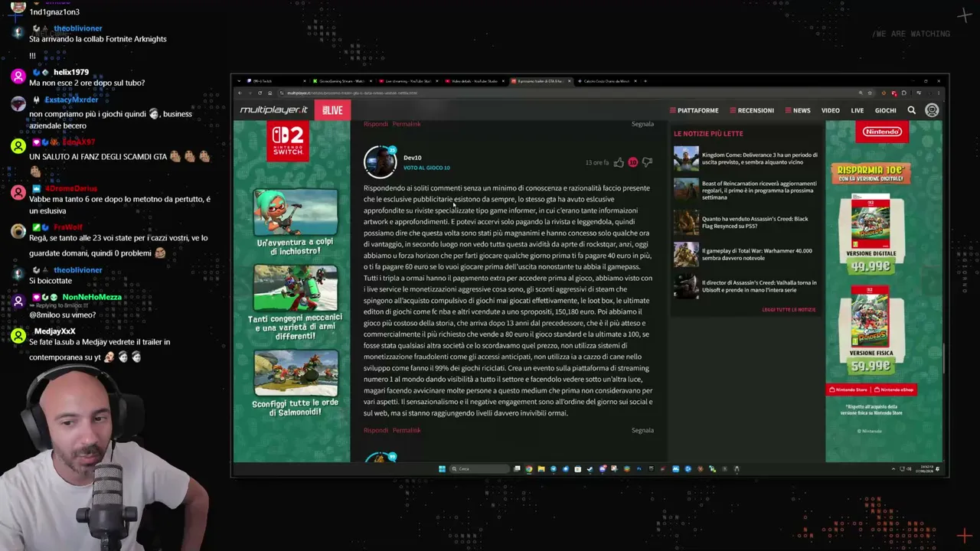Open the GIOCHI section
The height and width of the screenshot is (551, 980).
[885, 110]
